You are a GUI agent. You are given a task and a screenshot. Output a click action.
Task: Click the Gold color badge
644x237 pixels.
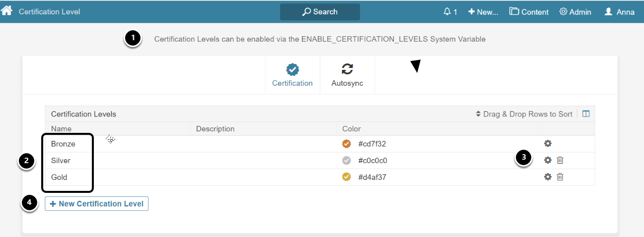[x=347, y=177]
